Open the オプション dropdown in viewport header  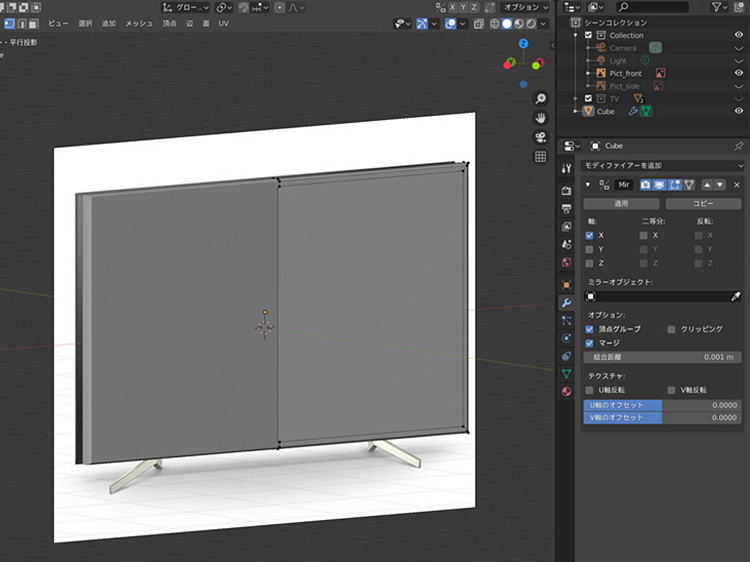522,7
